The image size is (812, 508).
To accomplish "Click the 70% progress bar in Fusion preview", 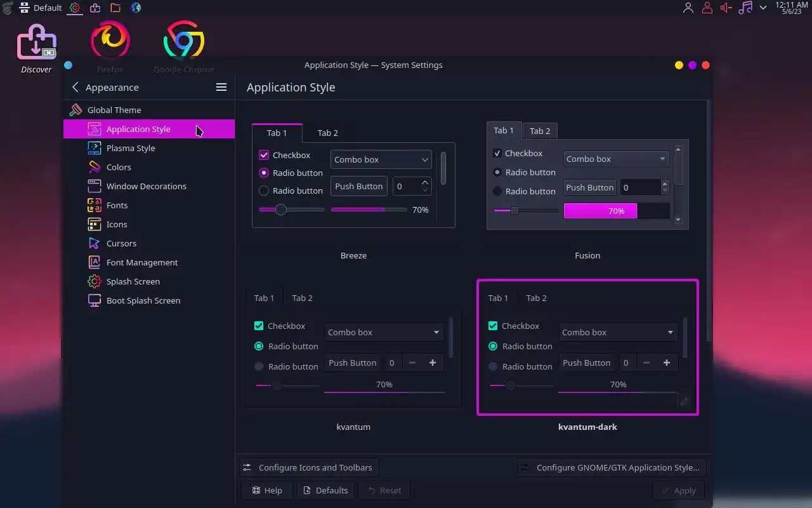I will tap(617, 211).
